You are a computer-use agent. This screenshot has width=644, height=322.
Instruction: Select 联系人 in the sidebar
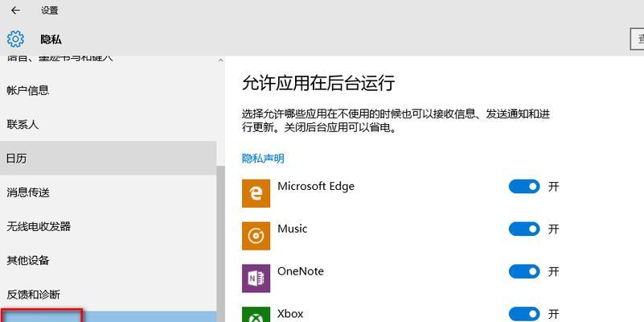pos(108,124)
